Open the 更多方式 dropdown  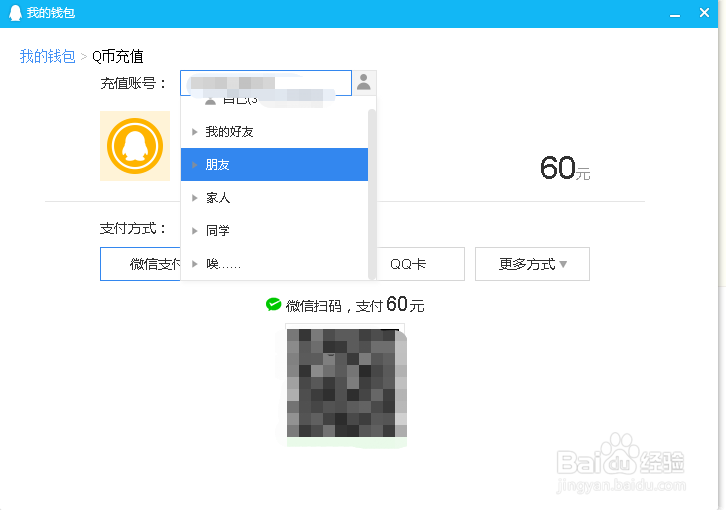(532, 264)
